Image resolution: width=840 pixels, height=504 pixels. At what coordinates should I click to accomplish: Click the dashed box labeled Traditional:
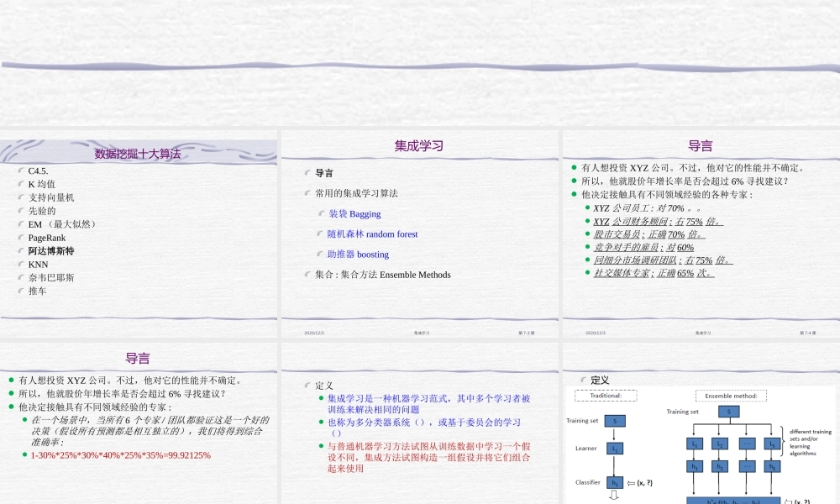click(606, 396)
